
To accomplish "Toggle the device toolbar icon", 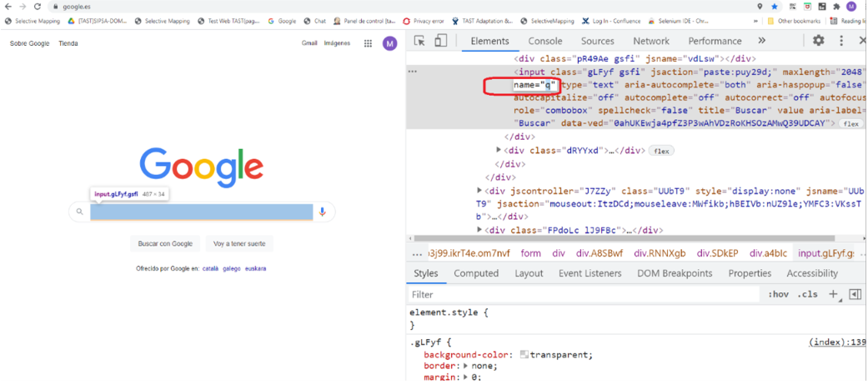I will 440,41.
